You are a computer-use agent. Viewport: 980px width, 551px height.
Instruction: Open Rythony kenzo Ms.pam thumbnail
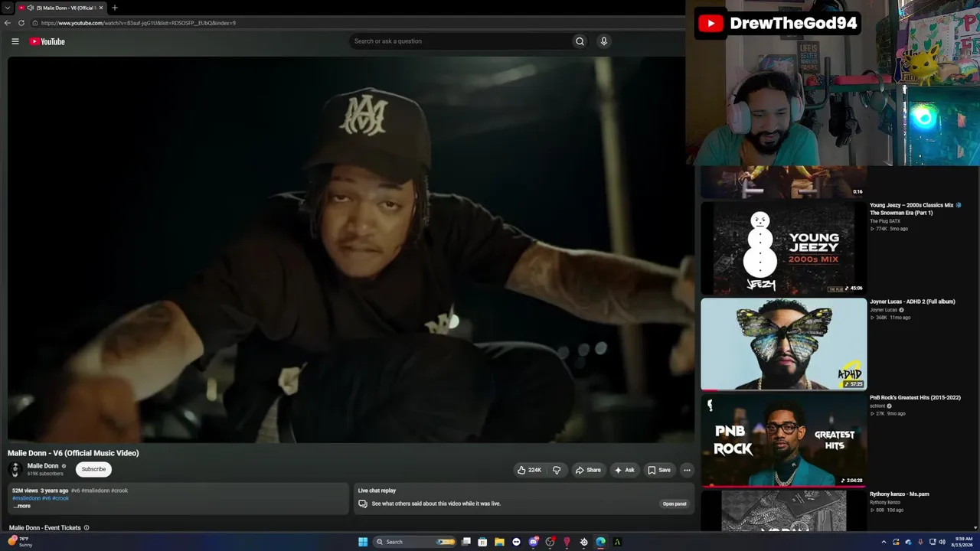pyautogui.click(x=784, y=510)
